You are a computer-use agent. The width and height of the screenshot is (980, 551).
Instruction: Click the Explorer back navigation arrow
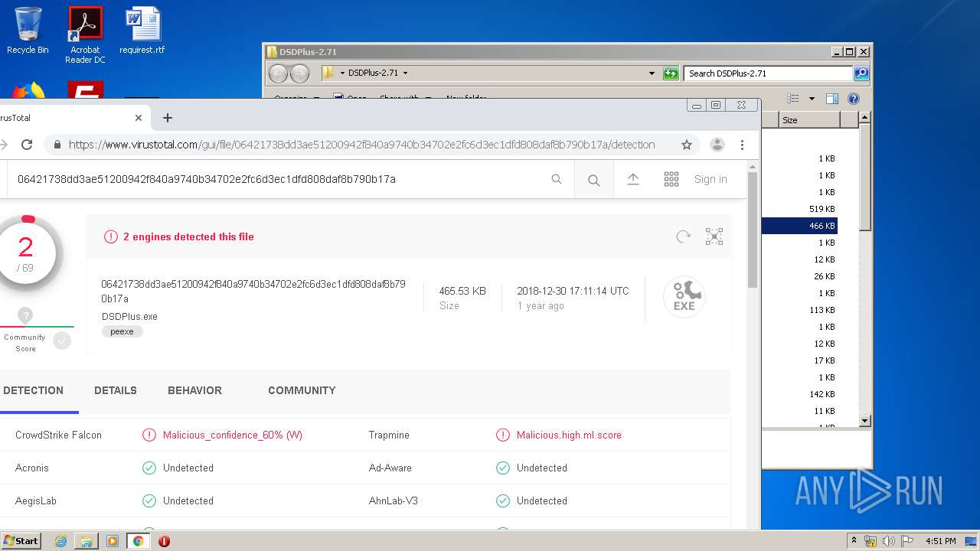[278, 73]
